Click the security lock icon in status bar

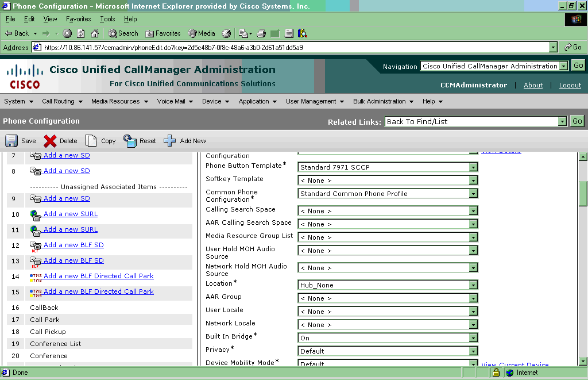point(496,373)
